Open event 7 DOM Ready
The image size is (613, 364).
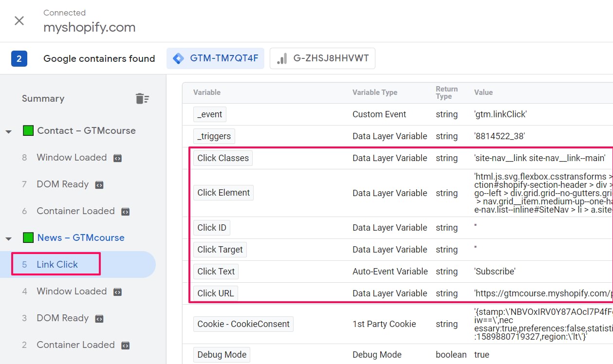coord(63,184)
